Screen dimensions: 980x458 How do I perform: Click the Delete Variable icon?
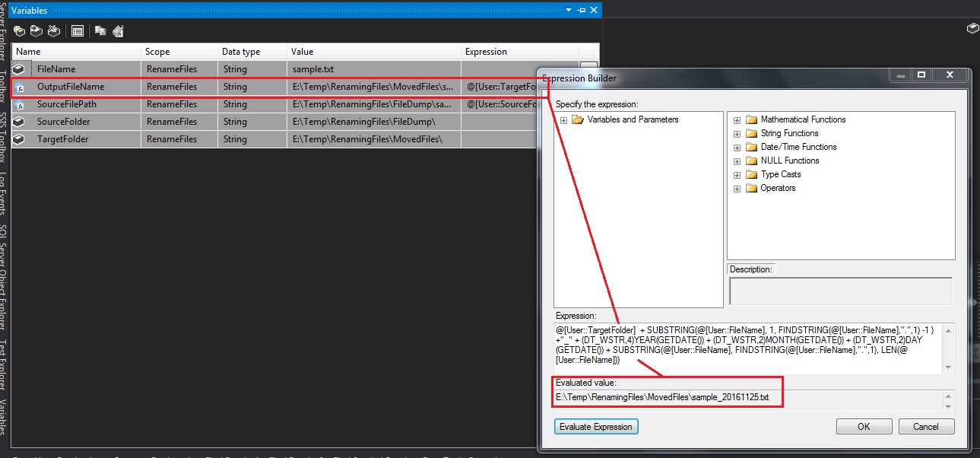pos(53,30)
